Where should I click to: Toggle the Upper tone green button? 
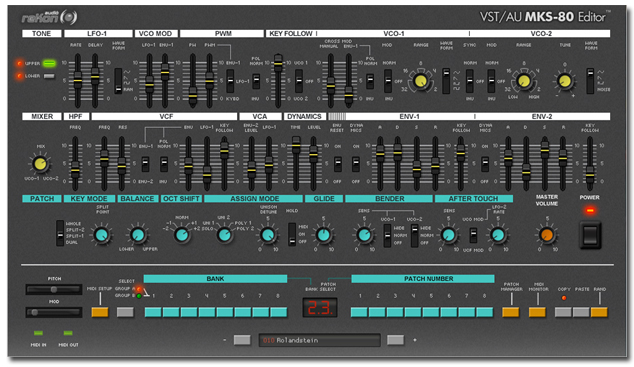tap(49, 63)
